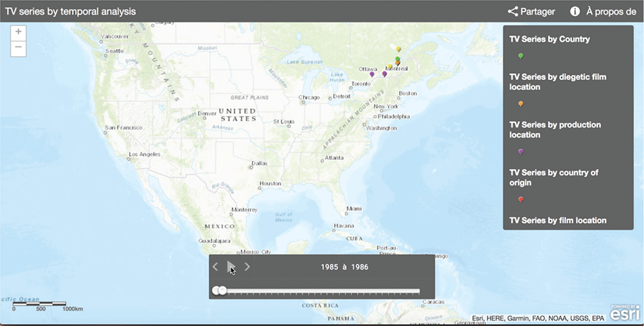Click the Atlanta city label on map
The image size is (644, 326).
[334, 157]
